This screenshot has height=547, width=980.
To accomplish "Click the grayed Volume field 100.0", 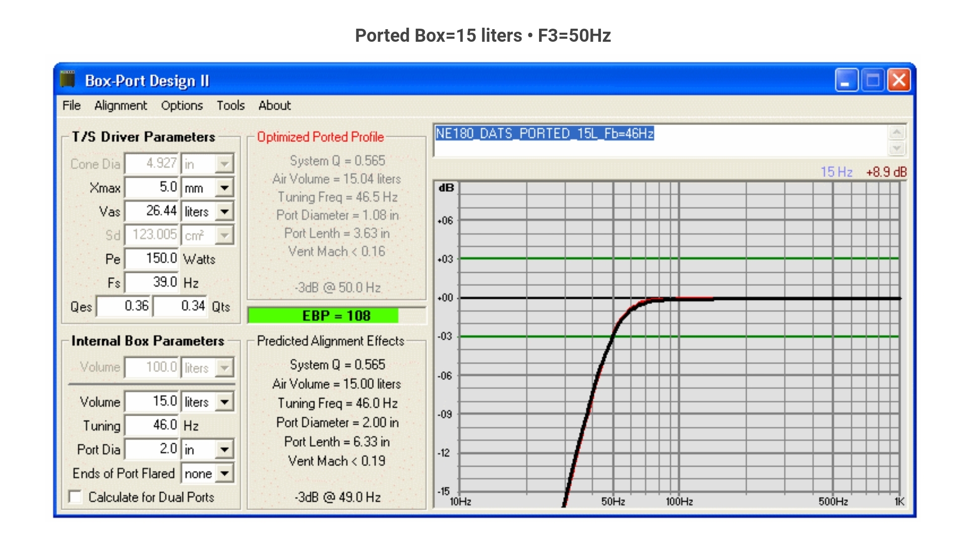I will pyautogui.click(x=152, y=367).
